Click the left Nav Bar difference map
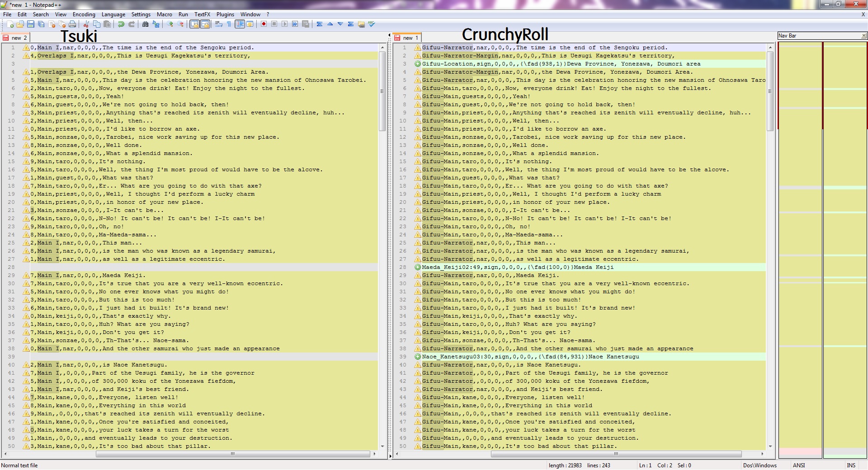The width and height of the screenshot is (868, 470). 800,250
